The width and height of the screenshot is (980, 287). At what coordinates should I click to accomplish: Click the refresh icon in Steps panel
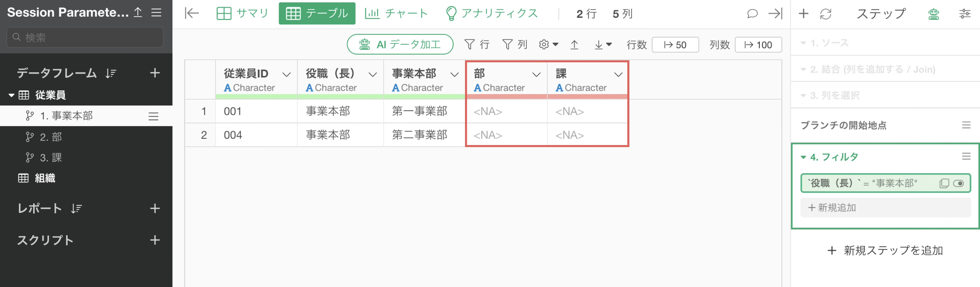(x=826, y=14)
